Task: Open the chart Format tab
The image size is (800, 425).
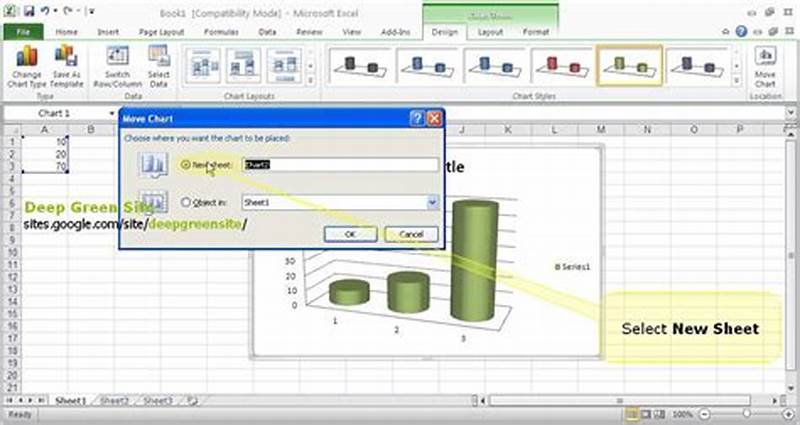Action: tap(536, 32)
